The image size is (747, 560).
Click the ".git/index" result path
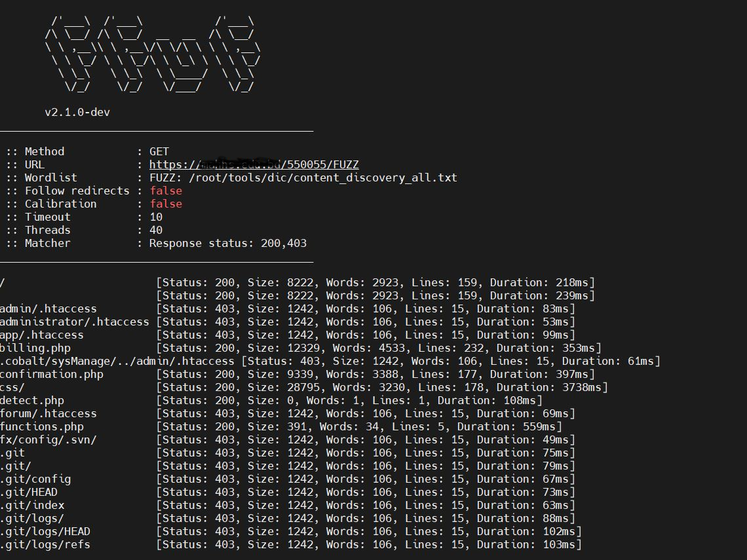(x=32, y=505)
